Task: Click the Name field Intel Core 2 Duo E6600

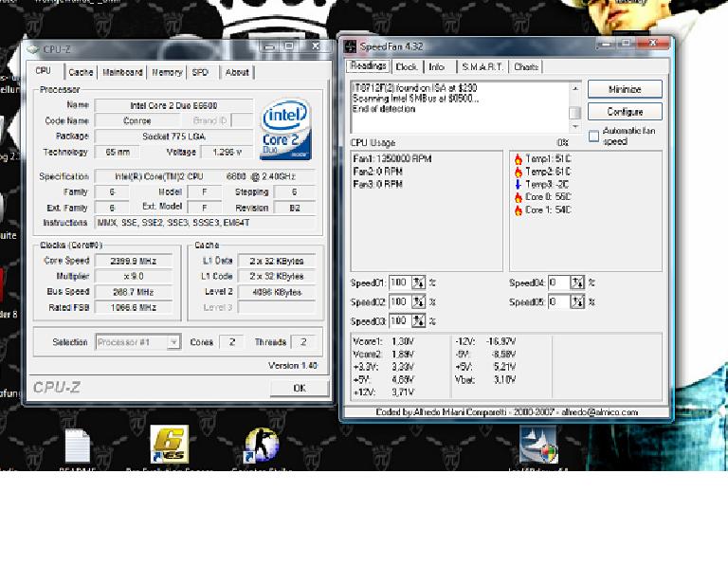Action: 174,105
